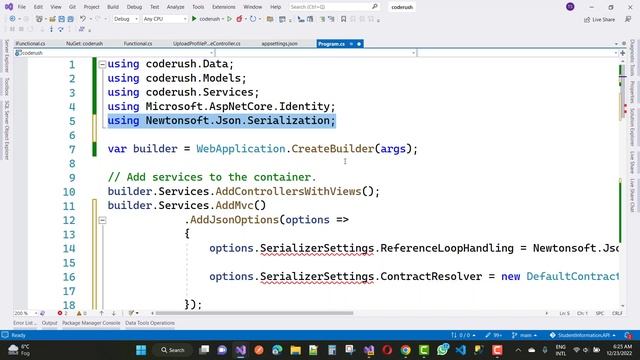Screen dimensions: 640x360
Task: Click the notifications bell in status bar
Action: 628,335
